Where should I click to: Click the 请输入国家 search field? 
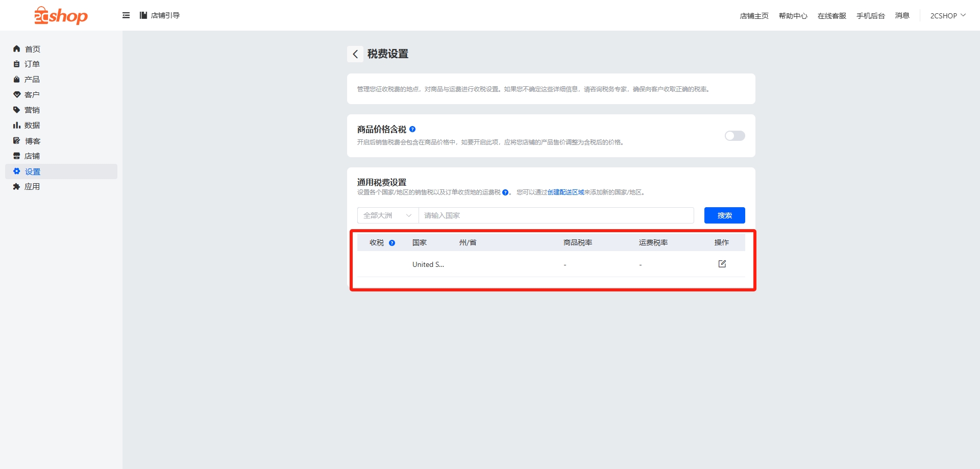[x=556, y=215]
